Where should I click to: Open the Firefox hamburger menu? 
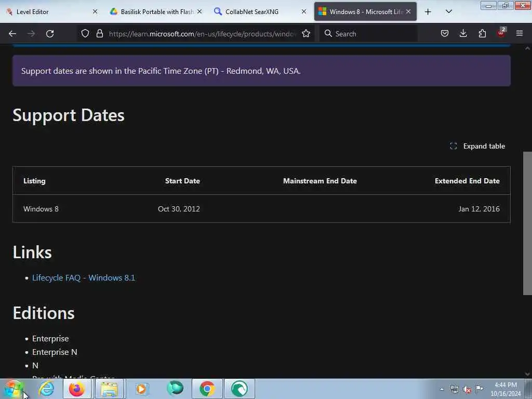click(x=520, y=34)
